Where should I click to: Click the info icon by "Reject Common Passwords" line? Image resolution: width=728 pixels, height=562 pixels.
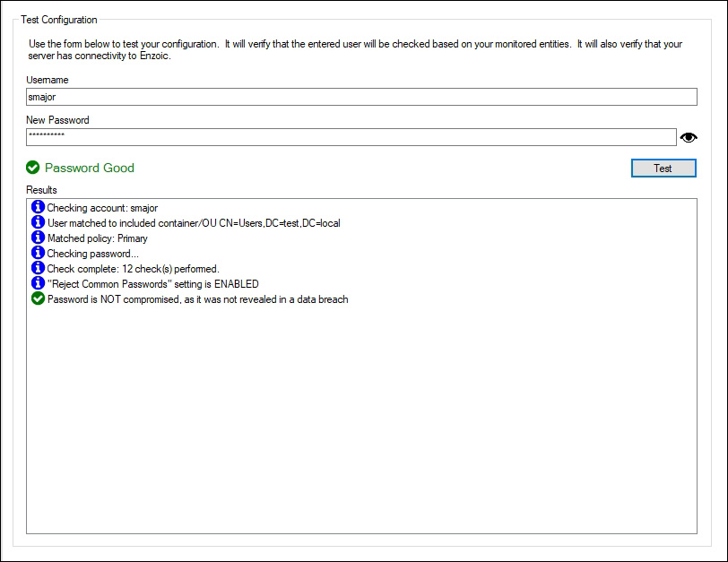tap(38, 283)
